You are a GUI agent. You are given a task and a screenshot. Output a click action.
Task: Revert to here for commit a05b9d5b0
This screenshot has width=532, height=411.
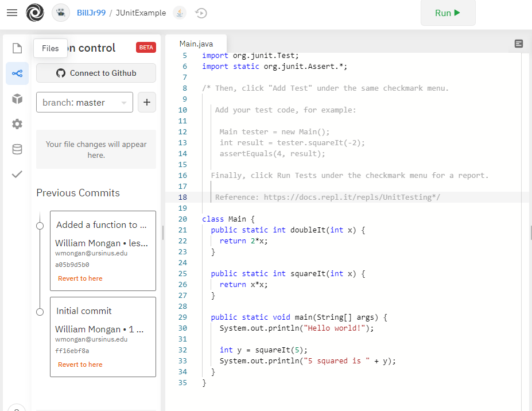[80, 278]
